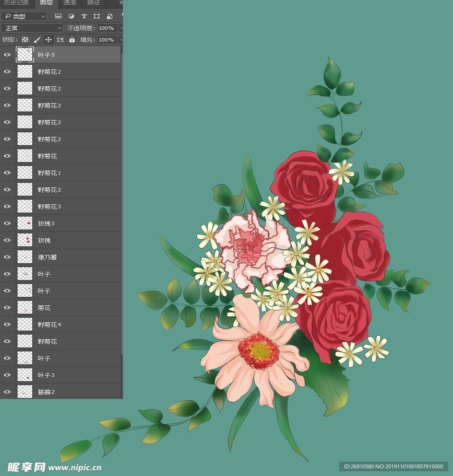Filter layers by shape layers icon

coord(97,16)
